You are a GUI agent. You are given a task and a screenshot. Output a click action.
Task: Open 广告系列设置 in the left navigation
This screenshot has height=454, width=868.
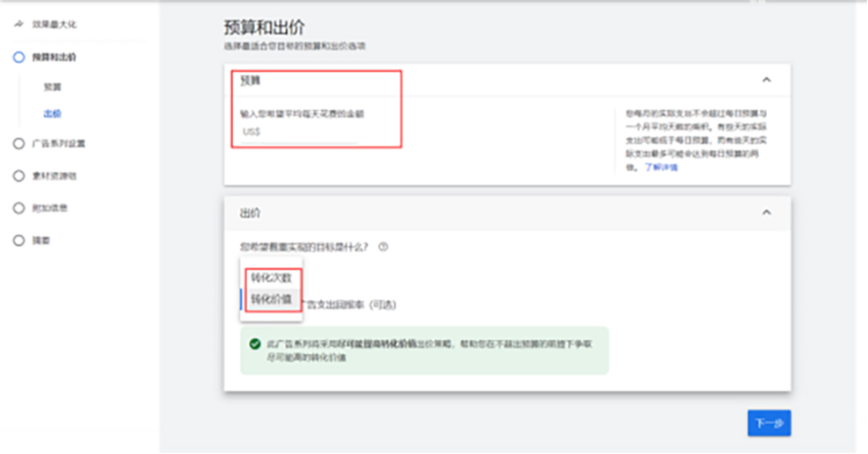tap(65, 143)
